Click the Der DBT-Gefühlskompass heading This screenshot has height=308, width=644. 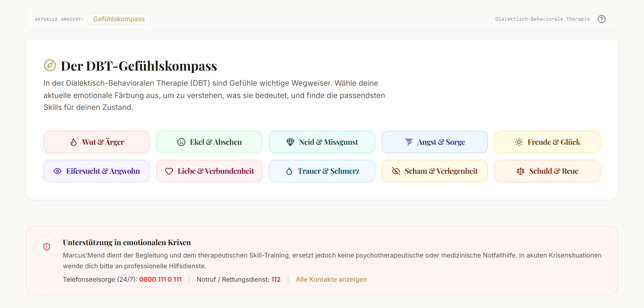[139, 66]
